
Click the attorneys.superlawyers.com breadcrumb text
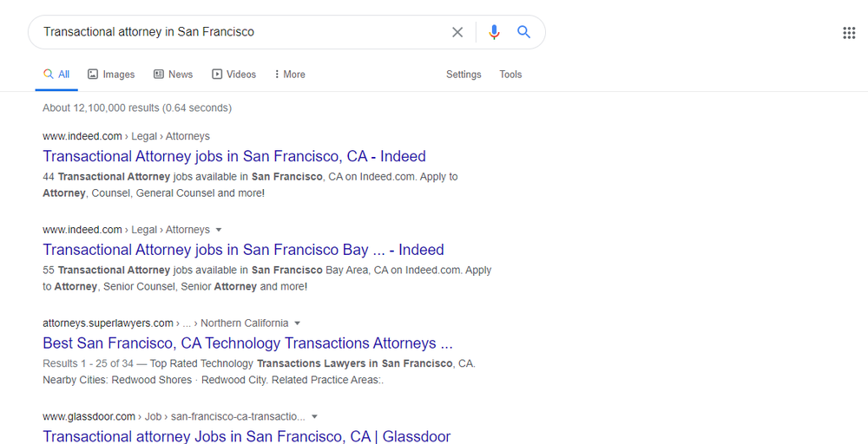tap(166, 323)
